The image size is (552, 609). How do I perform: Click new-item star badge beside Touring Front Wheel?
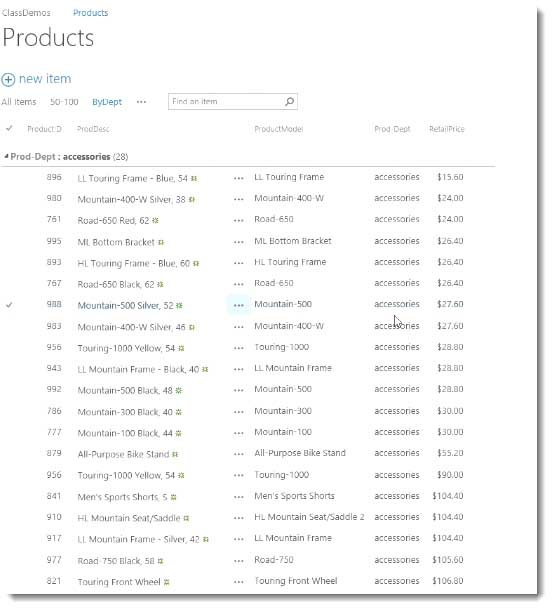coord(166,582)
